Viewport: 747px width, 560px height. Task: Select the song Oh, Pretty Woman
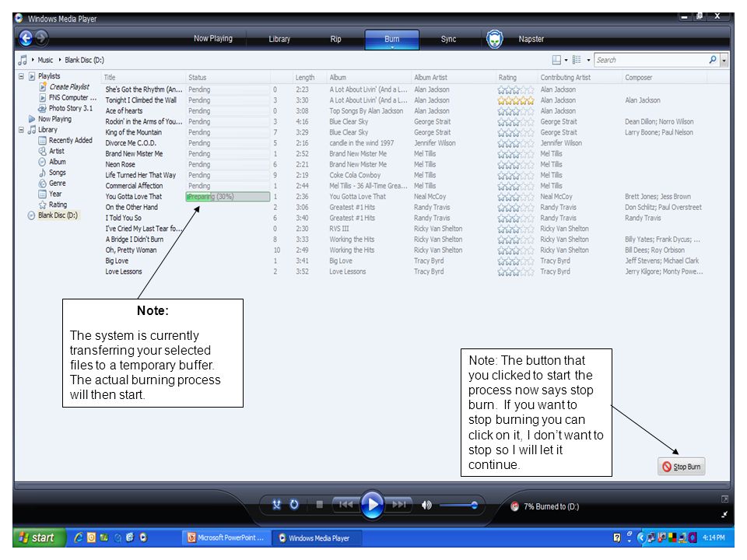131,250
